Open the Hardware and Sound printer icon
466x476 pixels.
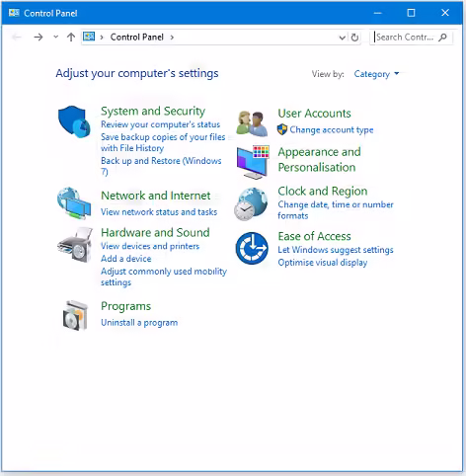[75, 245]
